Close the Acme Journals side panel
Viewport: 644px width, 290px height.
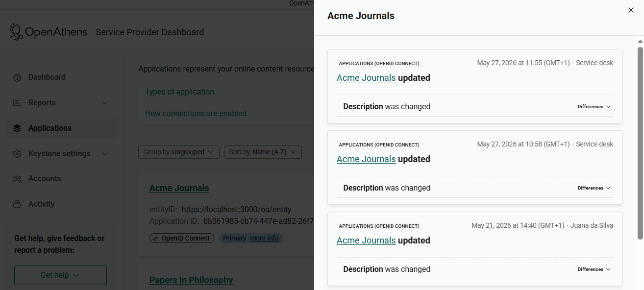[x=631, y=10]
